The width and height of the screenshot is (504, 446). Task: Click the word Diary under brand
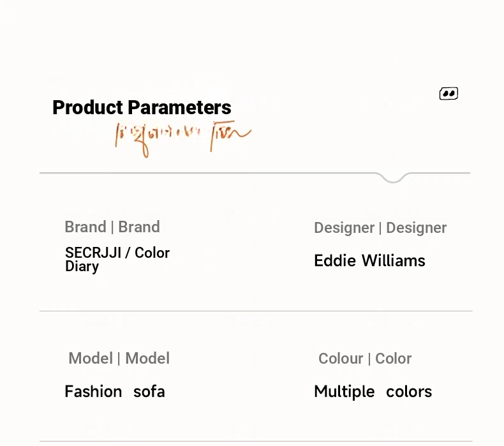pyautogui.click(x=82, y=267)
